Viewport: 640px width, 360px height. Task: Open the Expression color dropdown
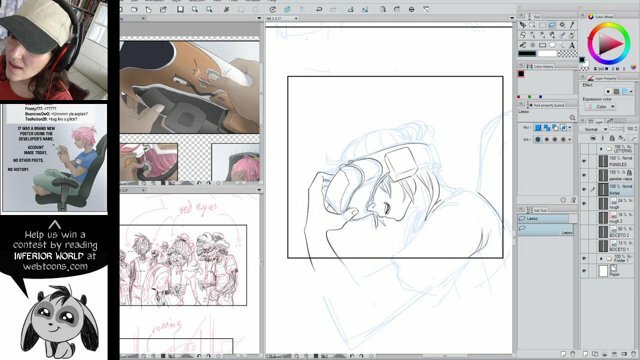(600, 107)
